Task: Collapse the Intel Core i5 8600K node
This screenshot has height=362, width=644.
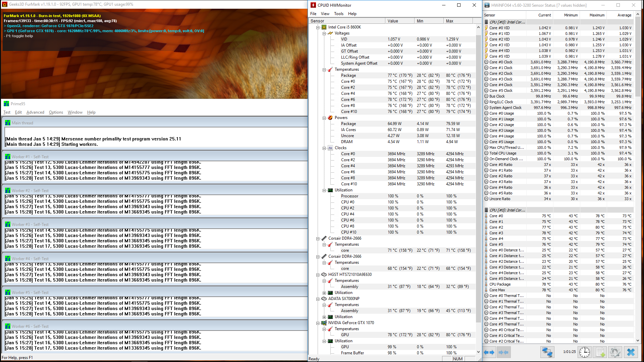Action: tap(318, 27)
